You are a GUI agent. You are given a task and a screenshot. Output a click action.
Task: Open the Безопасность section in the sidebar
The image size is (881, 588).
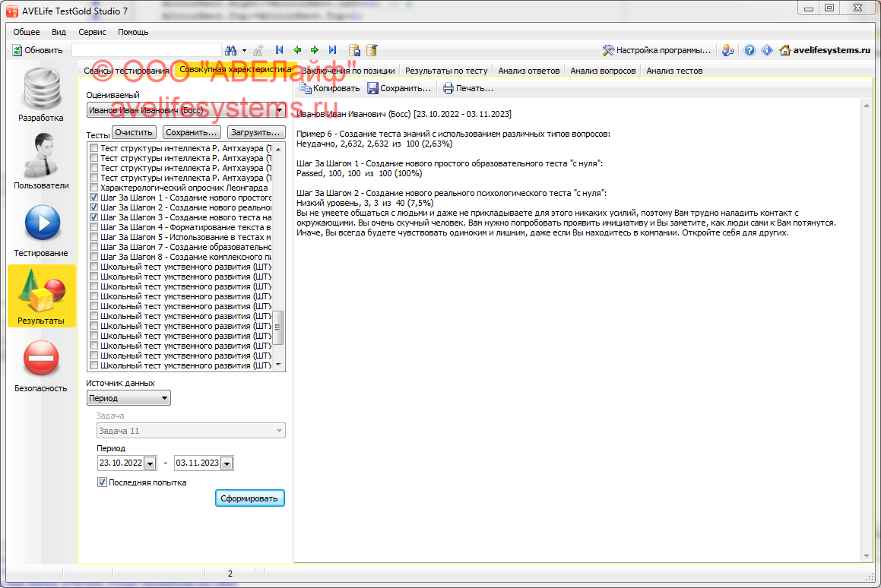tap(41, 365)
